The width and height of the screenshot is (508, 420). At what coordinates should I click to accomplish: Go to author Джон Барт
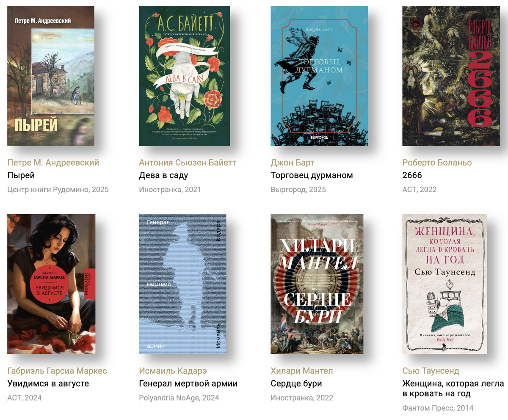pos(293,163)
